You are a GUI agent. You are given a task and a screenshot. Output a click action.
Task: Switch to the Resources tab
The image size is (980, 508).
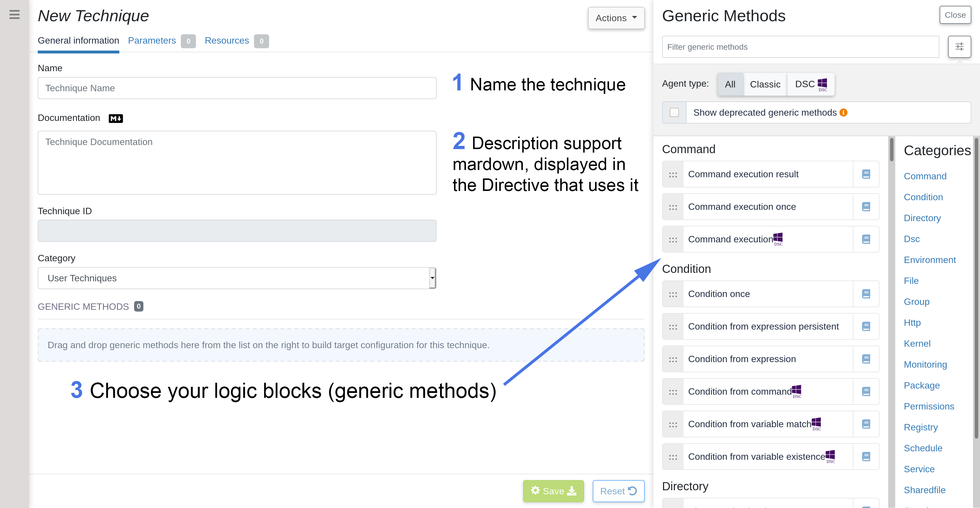(x=227, y=41)
